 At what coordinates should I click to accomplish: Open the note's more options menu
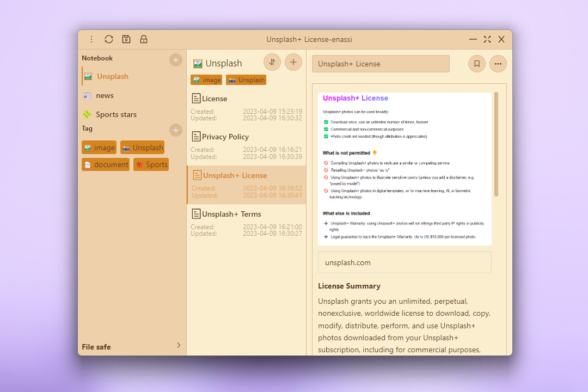tap(498, 64)
